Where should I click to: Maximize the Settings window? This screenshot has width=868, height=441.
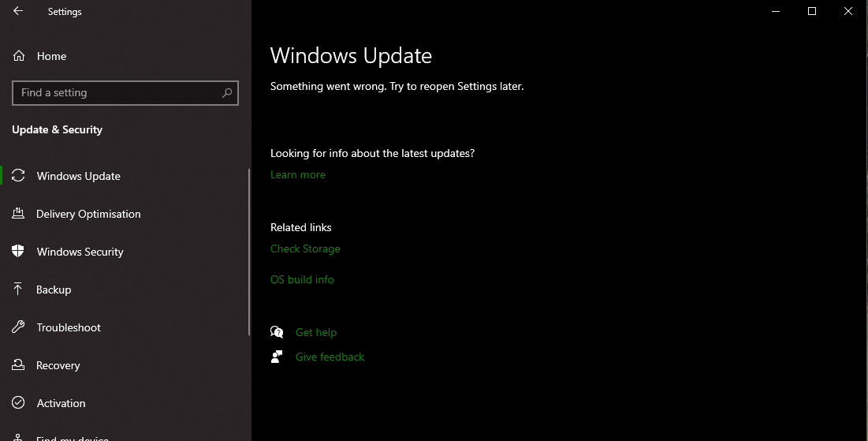click(811, 11)
